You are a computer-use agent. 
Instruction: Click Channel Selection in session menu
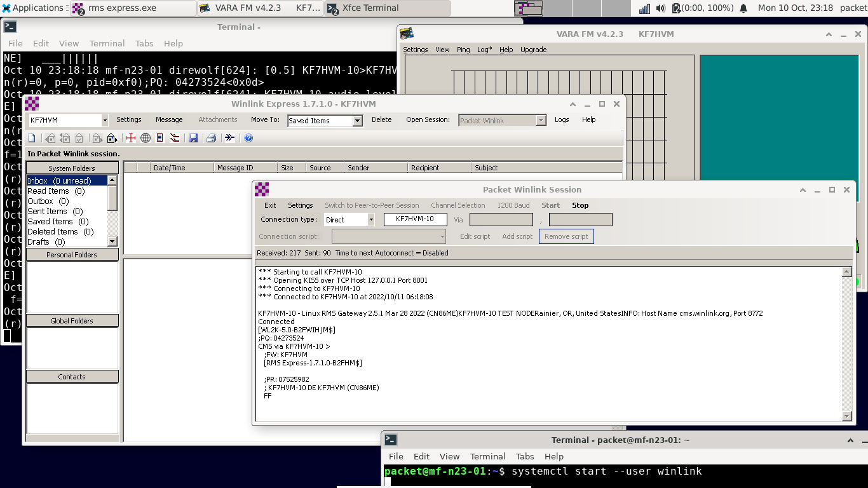[x=458, y=205]
